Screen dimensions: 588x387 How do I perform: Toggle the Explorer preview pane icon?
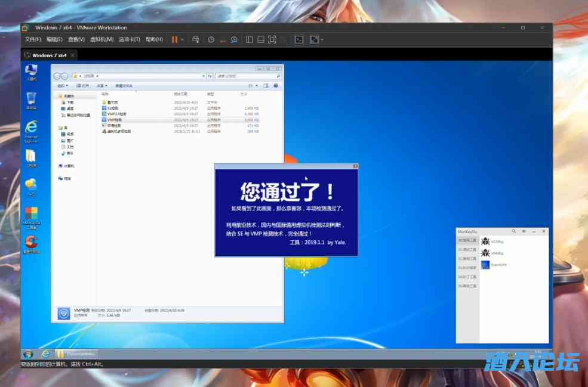266,86
